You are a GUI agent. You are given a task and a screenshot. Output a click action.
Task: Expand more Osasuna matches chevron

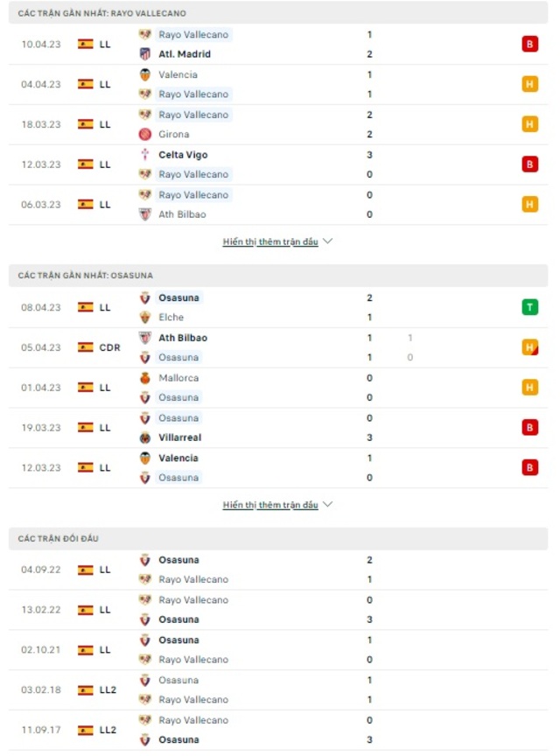click(x=328, y=504)
